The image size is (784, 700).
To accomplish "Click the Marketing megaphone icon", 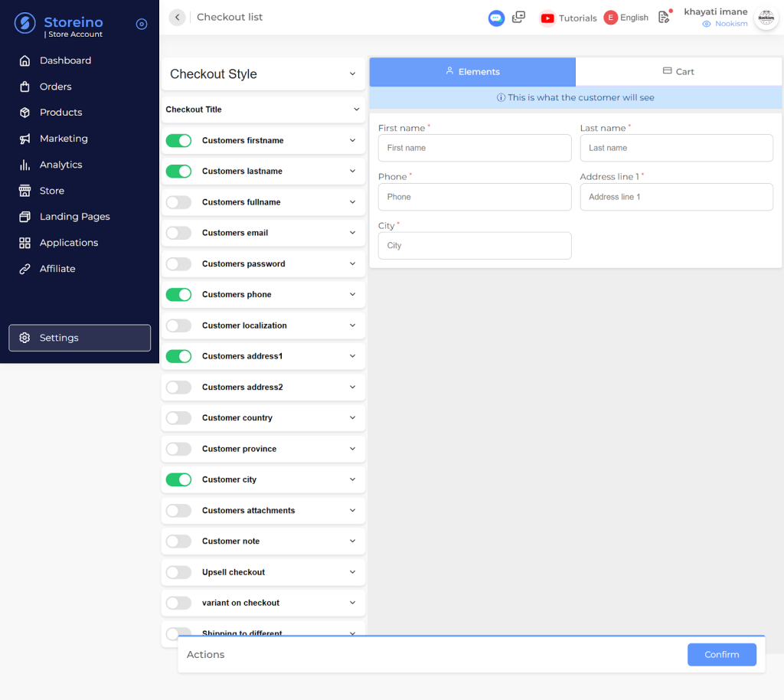I will click(x=24, y=139).
